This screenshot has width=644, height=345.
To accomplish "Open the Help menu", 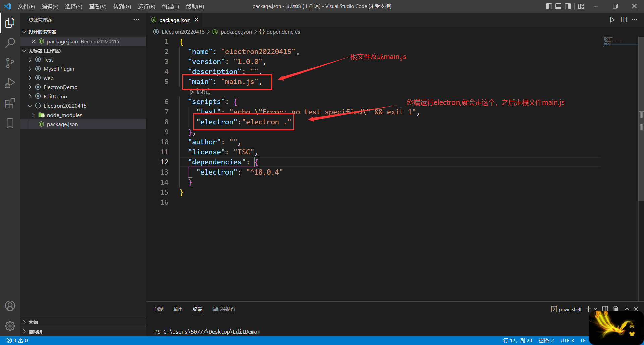I will (195, 6).
